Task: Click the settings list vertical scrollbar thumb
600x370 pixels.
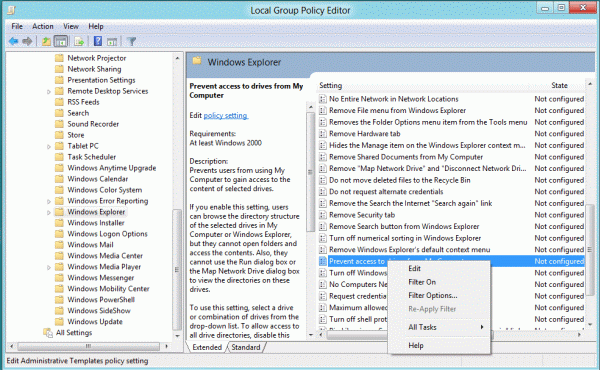Action: 590,249
